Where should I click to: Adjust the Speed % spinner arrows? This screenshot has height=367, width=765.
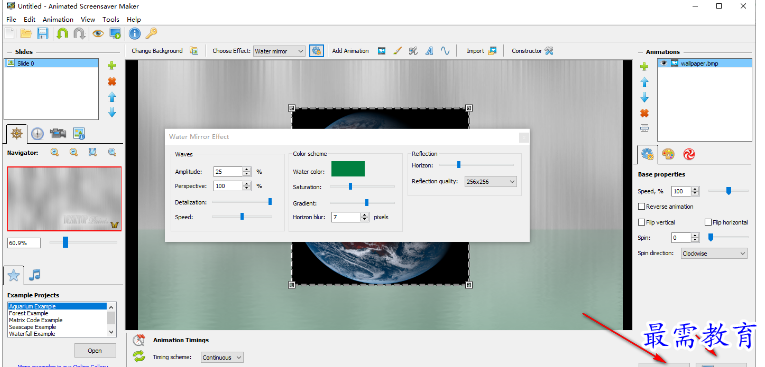[x=695, y=191]
